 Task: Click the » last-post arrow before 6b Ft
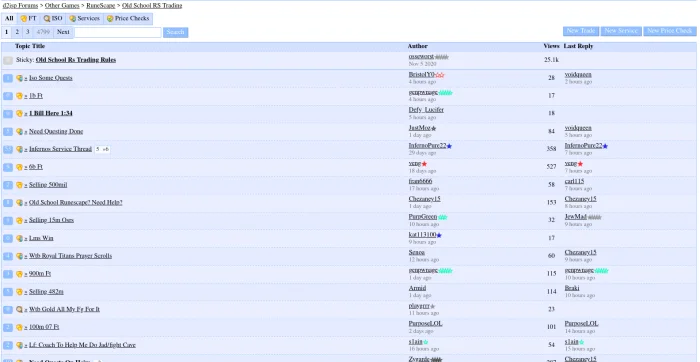point(26,167)
